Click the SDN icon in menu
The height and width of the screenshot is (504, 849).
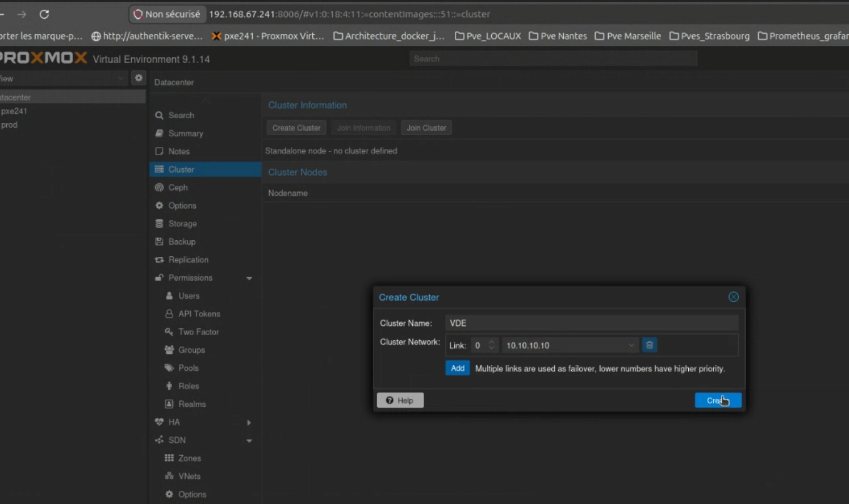click(x=159, y=440)
